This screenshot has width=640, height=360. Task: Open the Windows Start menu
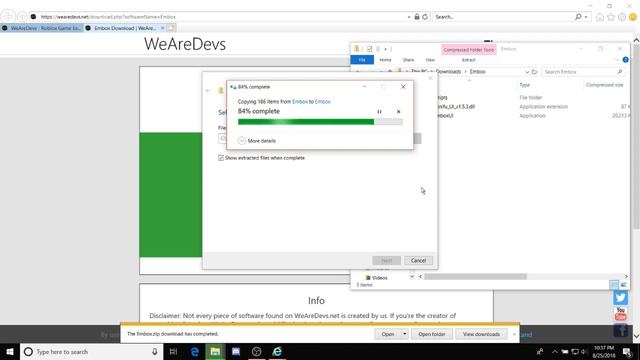10,351
